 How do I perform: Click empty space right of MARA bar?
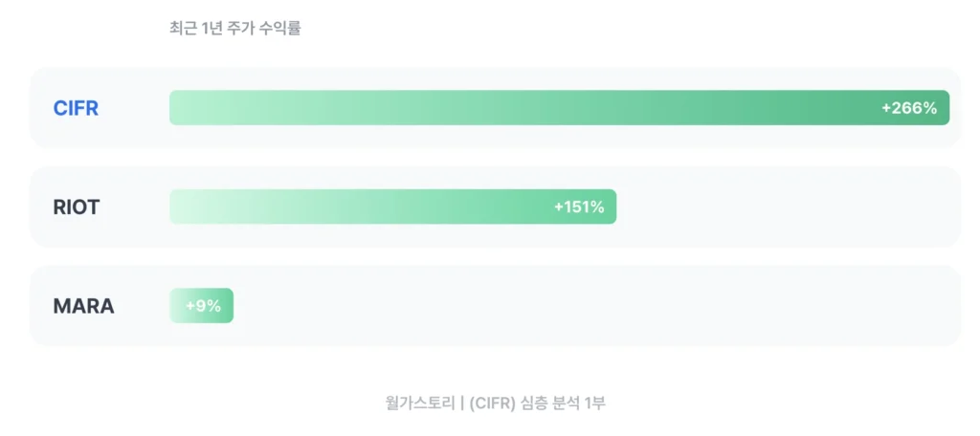coord(593,306)
